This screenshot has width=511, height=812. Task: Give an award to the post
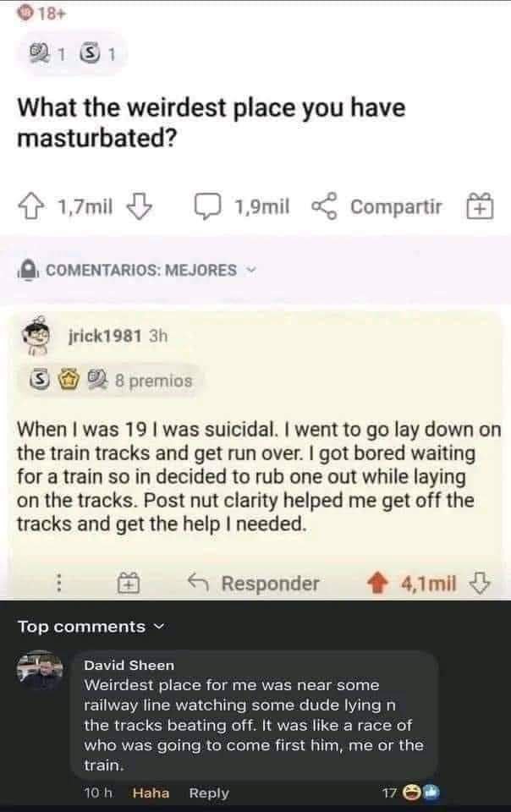tap(480, 207)
